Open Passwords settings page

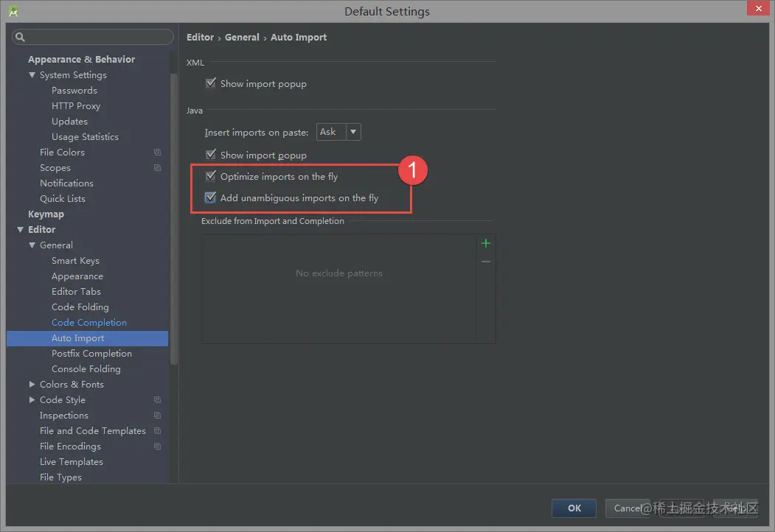coord(74,91)
